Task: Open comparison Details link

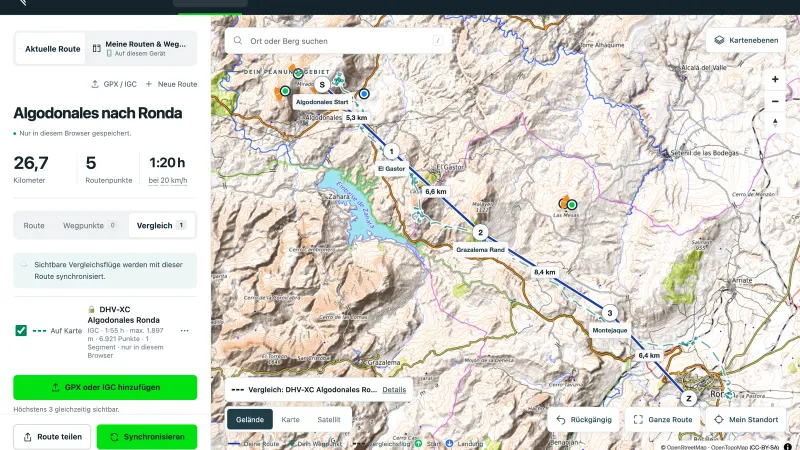Action: (x=394, y=390)
